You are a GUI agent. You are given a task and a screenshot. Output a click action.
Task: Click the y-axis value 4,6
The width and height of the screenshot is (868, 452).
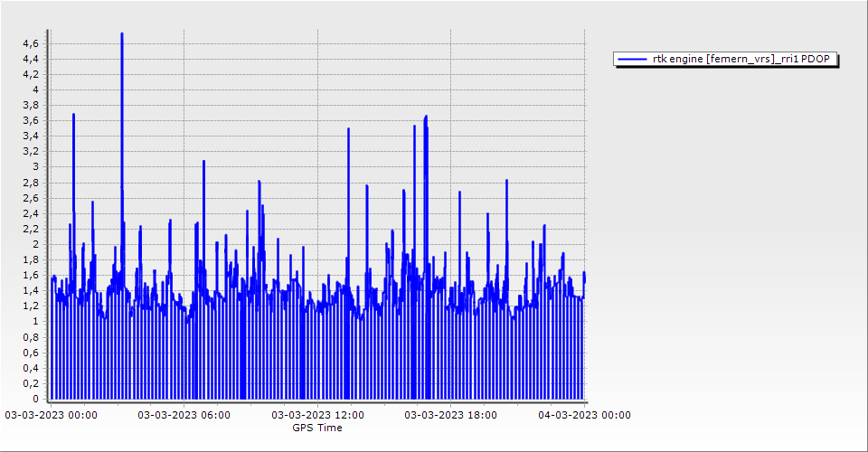click(x=30, y=43)
